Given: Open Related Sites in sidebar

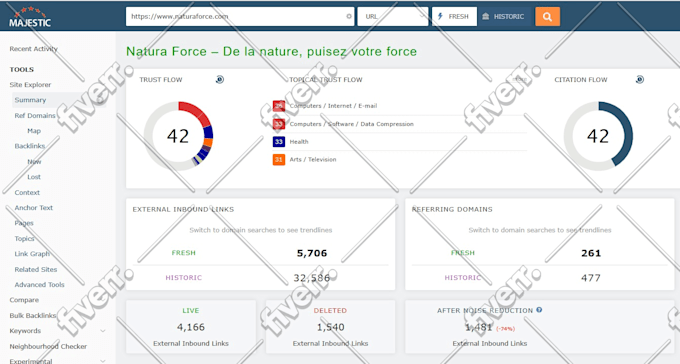Looking at the screenshot, I should point(36,269).
